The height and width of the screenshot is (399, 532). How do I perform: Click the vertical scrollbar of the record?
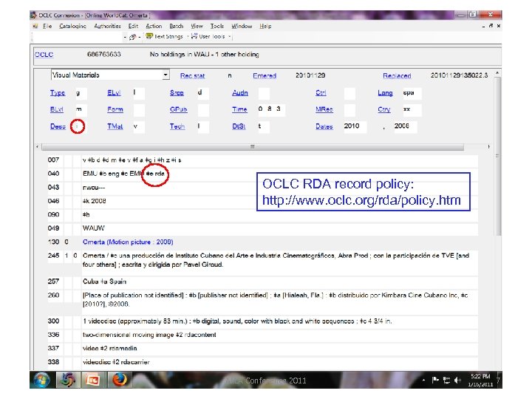coord(497,156)
